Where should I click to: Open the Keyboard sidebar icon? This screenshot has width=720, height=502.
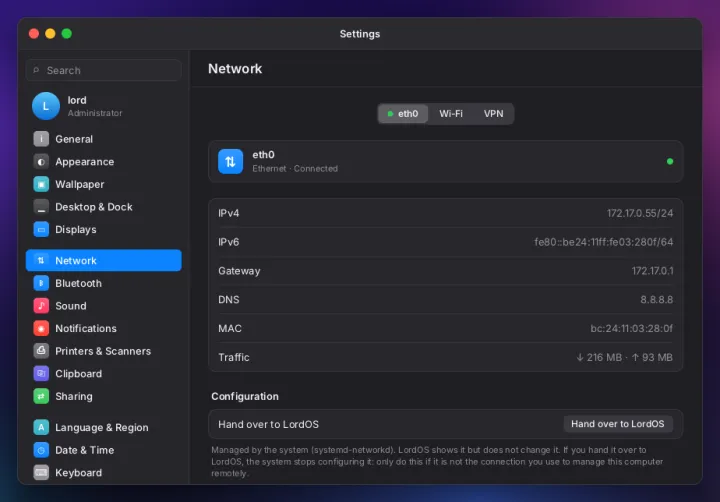click(x=41, y=473)
